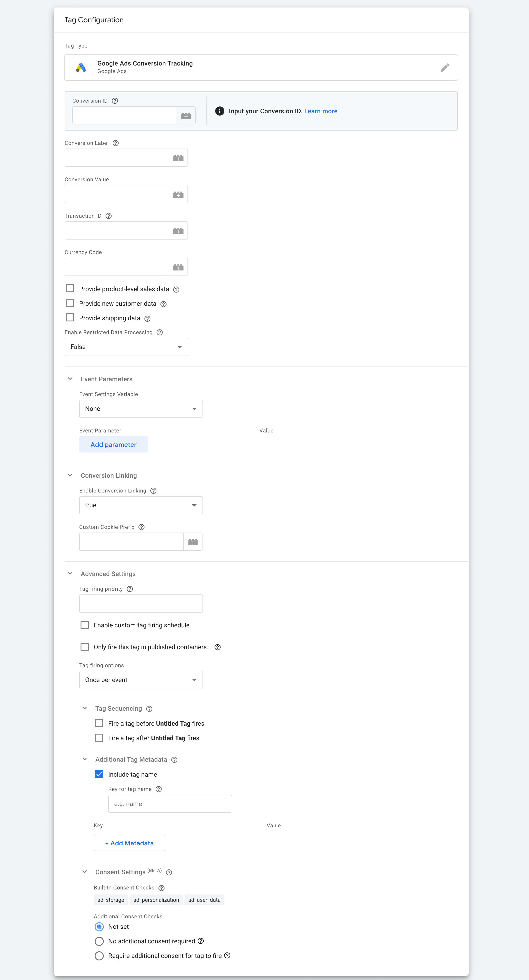Open the Learn more link
The width and height of the screenshot is (529, 980).
[x=320, y=111]
